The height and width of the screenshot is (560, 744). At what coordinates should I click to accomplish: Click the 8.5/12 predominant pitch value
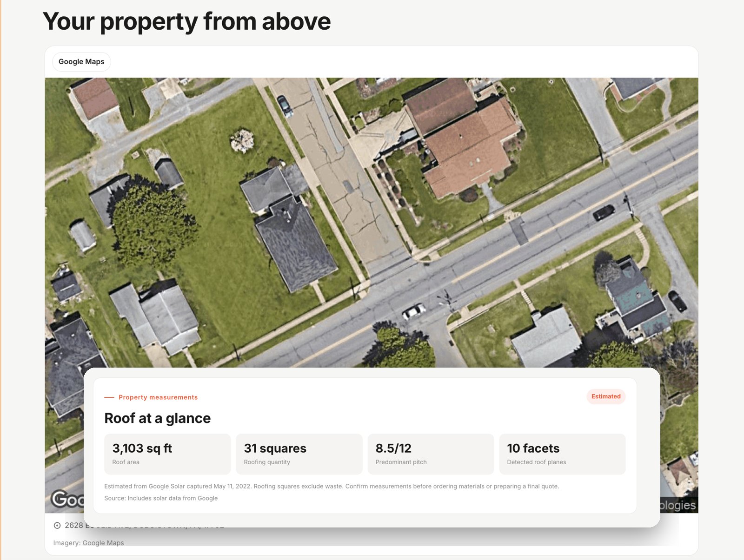tap(393, 448)
